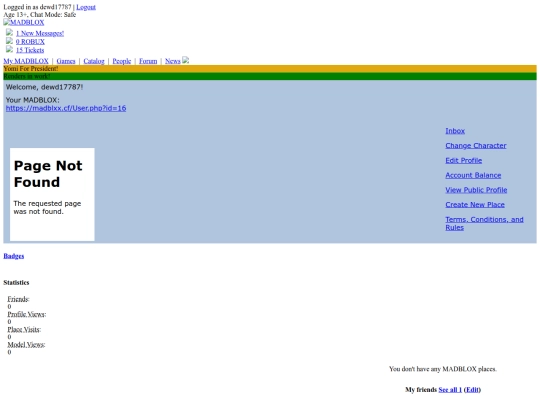Open the Badges link
The image size is (540, 405).
pyautogui.click(x=14, y=256)
